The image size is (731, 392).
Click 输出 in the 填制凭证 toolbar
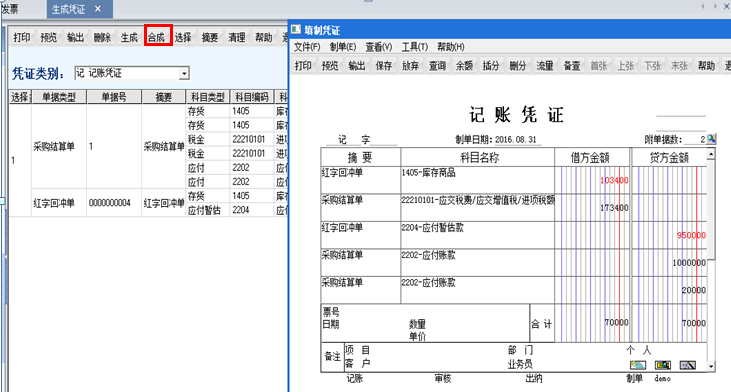(357, 66)
